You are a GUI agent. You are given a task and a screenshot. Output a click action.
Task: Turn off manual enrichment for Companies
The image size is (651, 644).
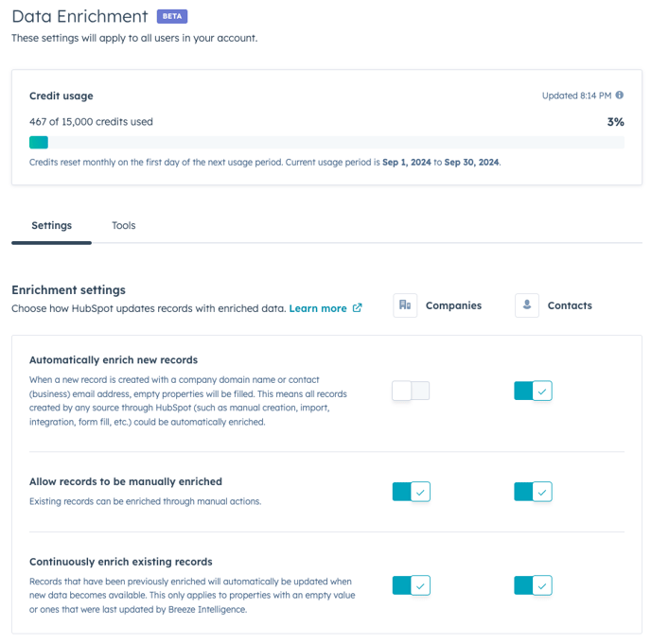[411, 492]
